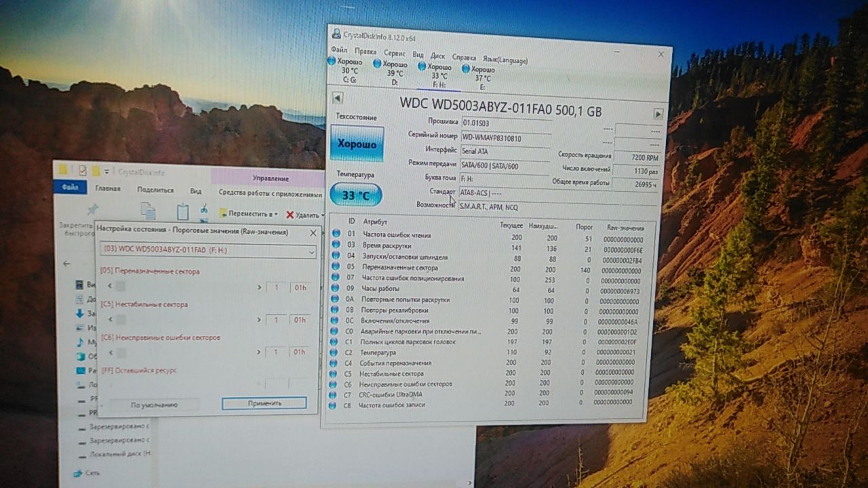
Task: Click the Copy icon in Explorer ribbon
Action: [147, 211]
